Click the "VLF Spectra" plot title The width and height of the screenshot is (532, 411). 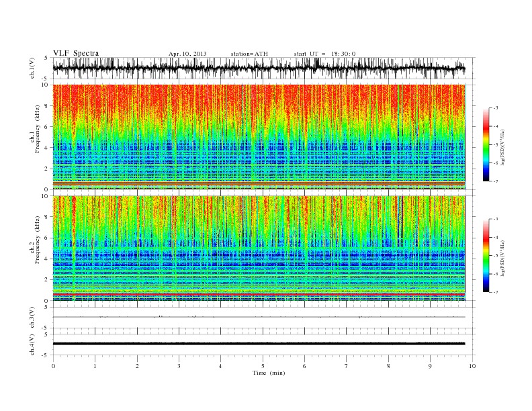tap(76, 53)
